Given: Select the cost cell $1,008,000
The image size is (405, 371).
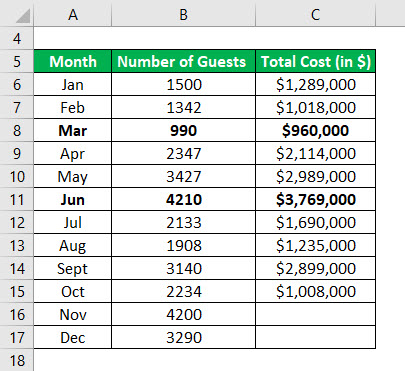Looking at the screenshot, I should click(x=315, y=291).
